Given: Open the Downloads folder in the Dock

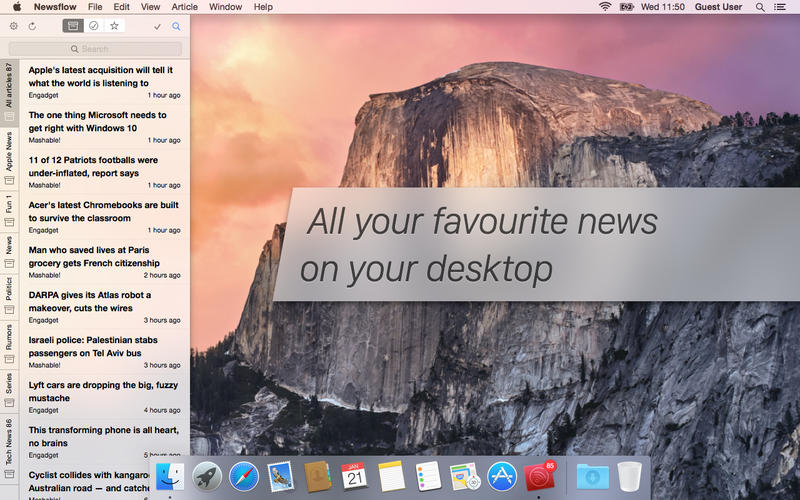Looking at the screenshot, I should coord(592,478).
